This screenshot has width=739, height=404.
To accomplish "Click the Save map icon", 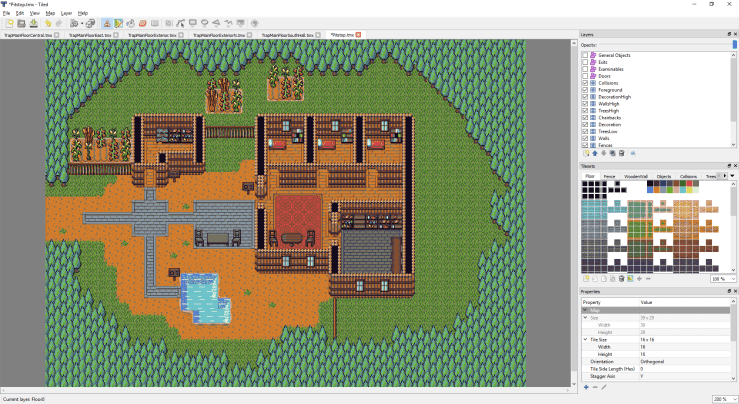I will [x=34, y=22].
